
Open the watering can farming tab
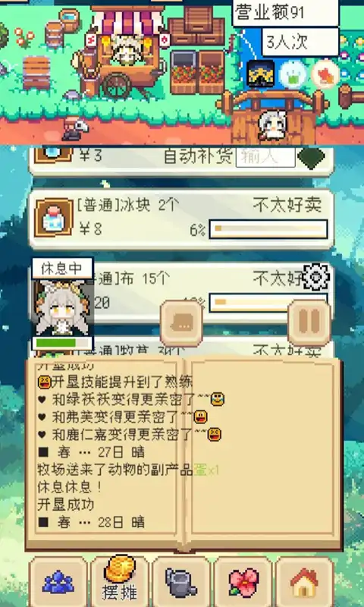tap(181, 582)
